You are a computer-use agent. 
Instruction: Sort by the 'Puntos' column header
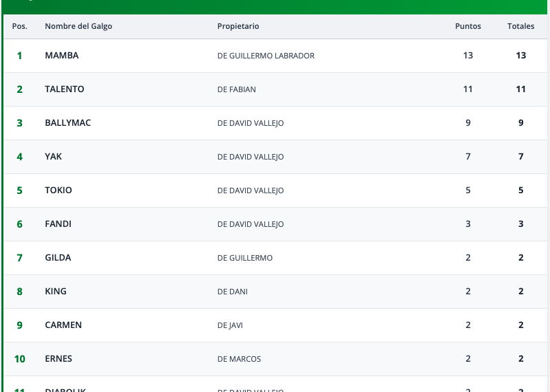(468, 27)
